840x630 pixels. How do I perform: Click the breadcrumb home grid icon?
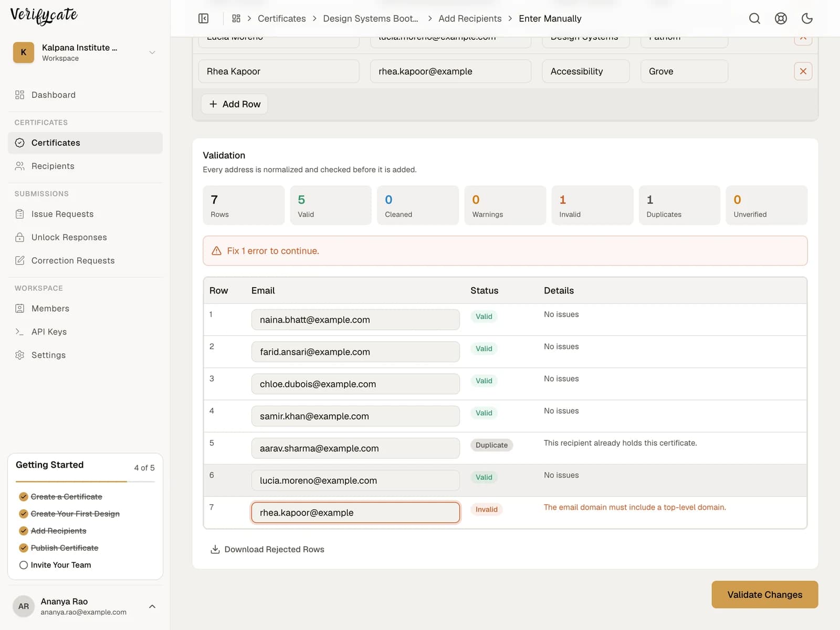pos(236,18)
